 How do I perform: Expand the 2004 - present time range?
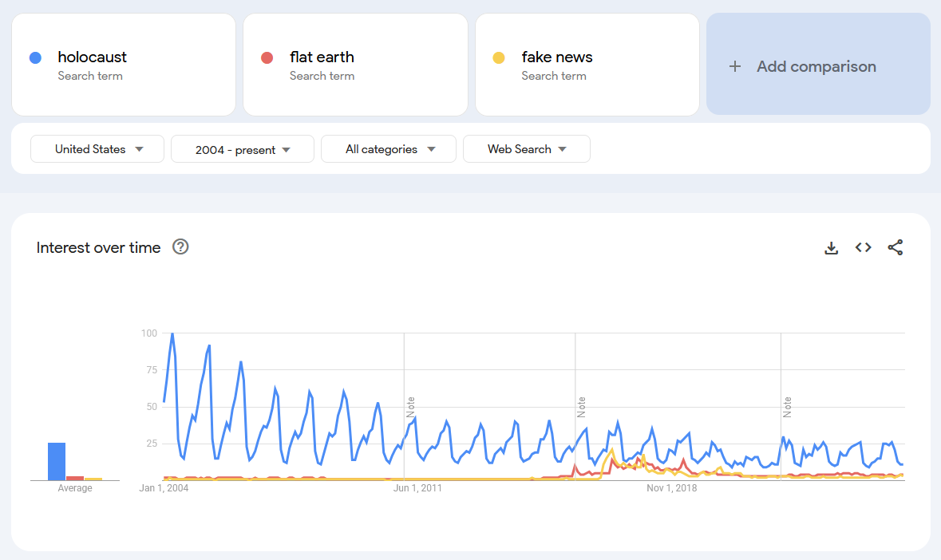coord(243,148)
